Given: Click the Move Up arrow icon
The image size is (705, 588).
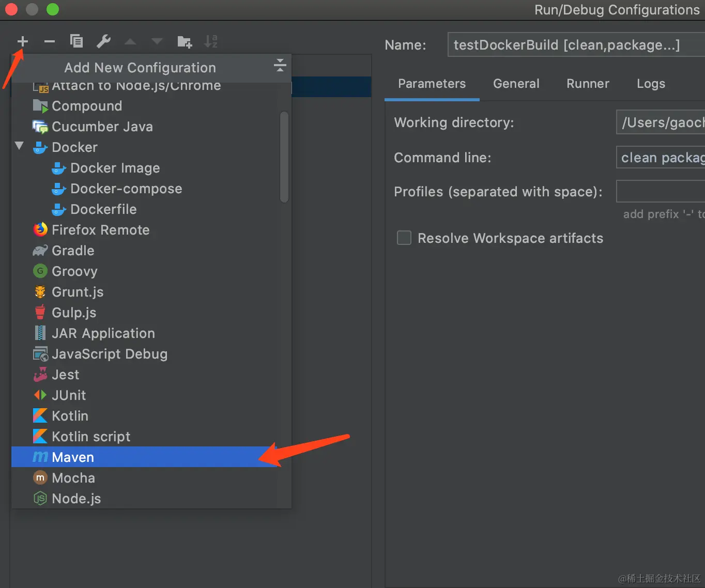Looking at the screenshot, I should coord(130,41).
